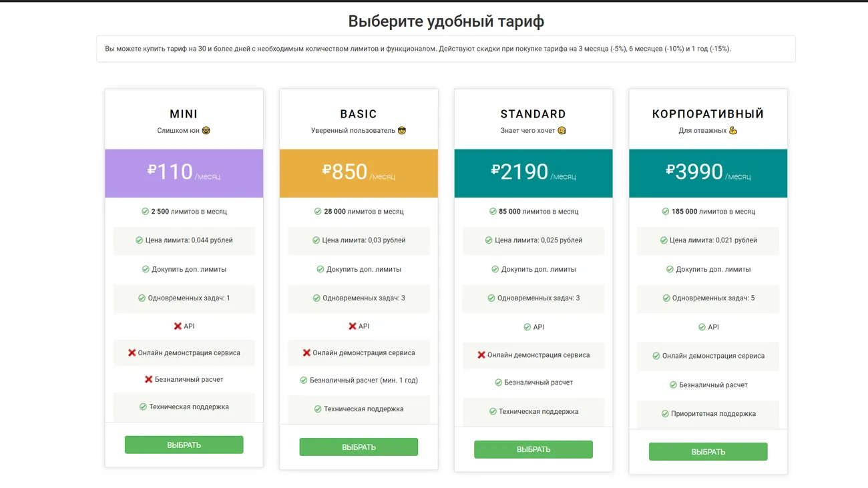The width and height of the screenshot is (868, 488).
Task: Click green check beside 28 000 лимитов
Action: 318,212
